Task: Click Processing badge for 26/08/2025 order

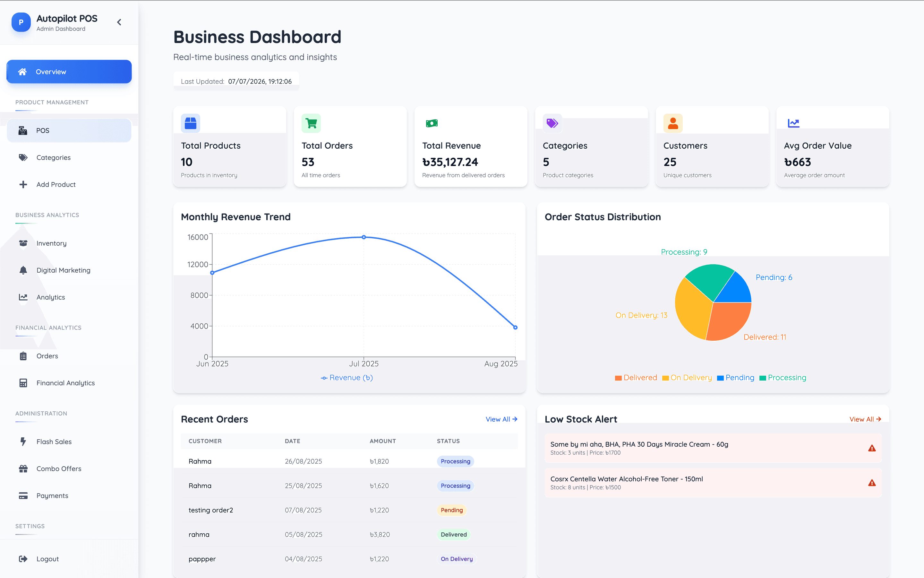Action: click(455, 461)
